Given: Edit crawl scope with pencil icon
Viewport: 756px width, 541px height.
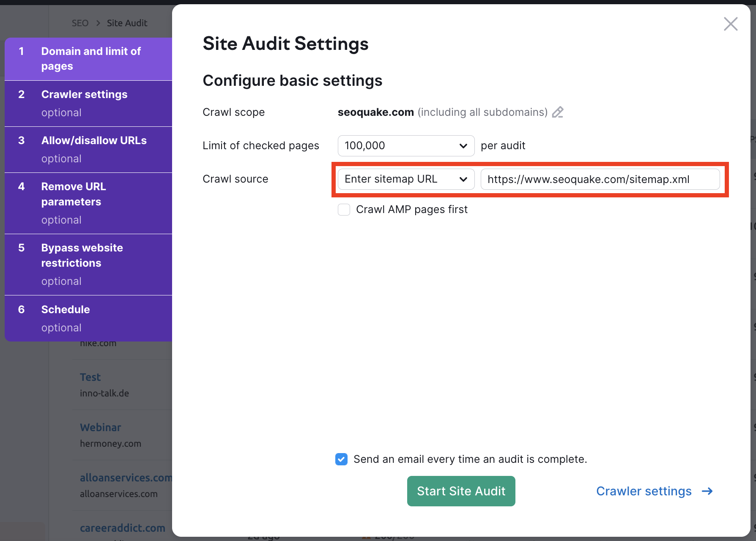Looking at the screenshot, I should (558, 112).
